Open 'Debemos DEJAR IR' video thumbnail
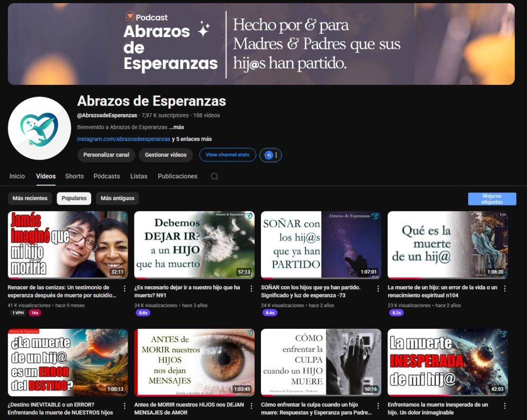Screen dimensions: 527x420 (194, 244)
